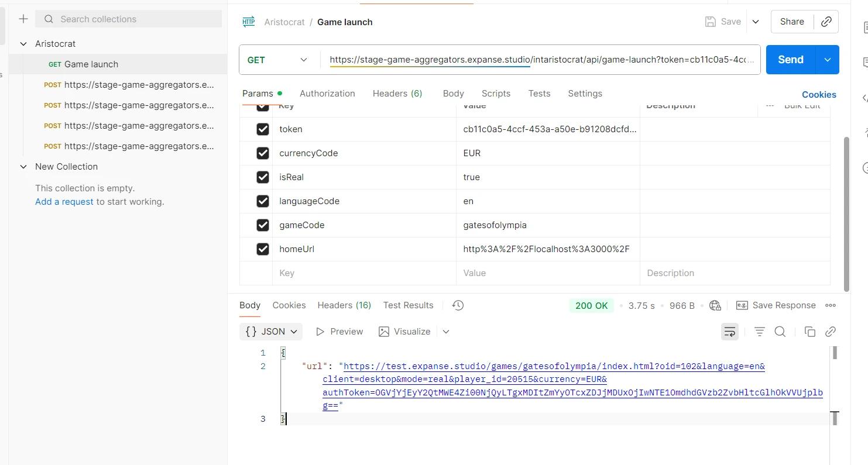
Task: Select the GET Game launch request in the sidebar
Action: click(x=118, y=64)
